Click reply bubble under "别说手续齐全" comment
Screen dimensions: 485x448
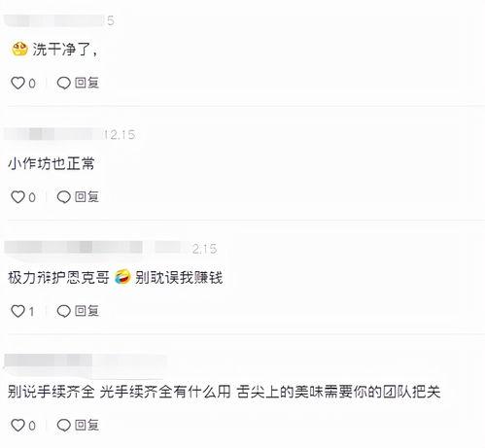point(63,426)
